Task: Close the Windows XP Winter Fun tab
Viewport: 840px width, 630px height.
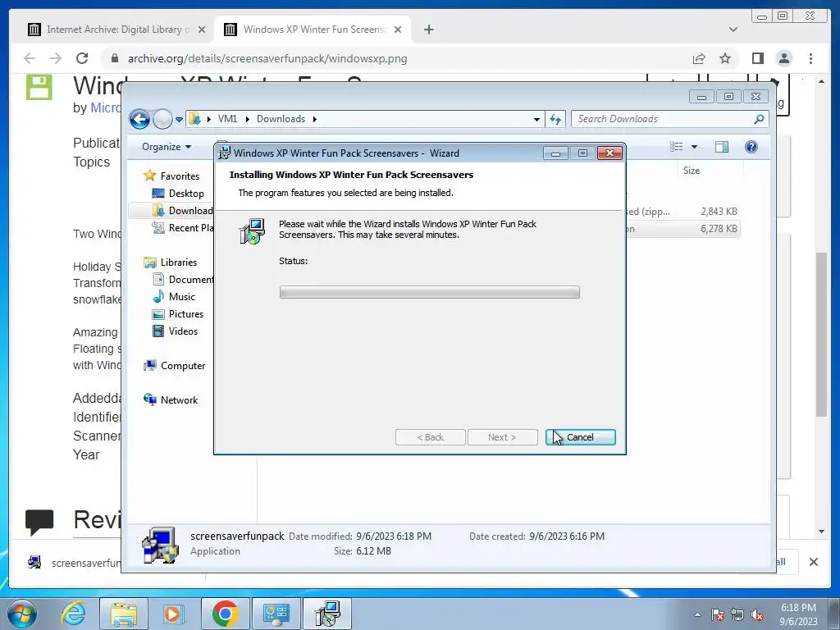Action: 398,30
